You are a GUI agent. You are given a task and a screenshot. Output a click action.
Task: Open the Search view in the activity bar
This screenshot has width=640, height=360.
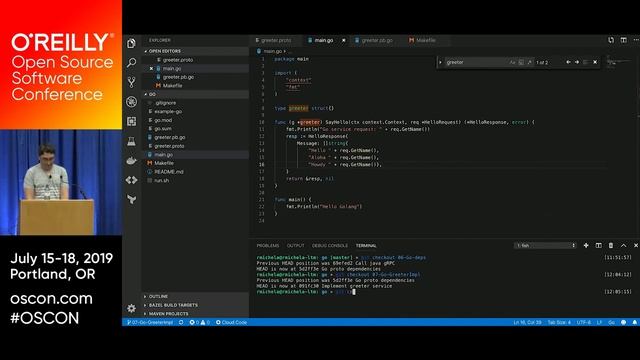131,62
